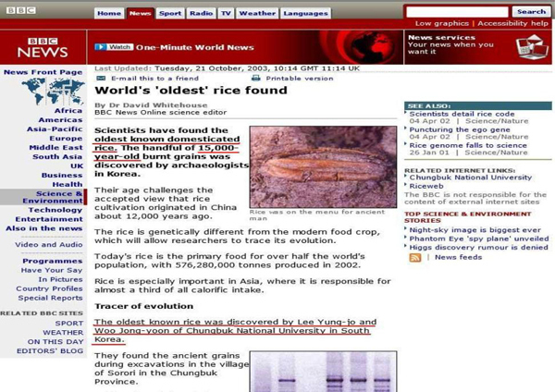This screenshot has height=392, width=555.
Task: Click E-mail this to a friend
Action: click(154, 79)
